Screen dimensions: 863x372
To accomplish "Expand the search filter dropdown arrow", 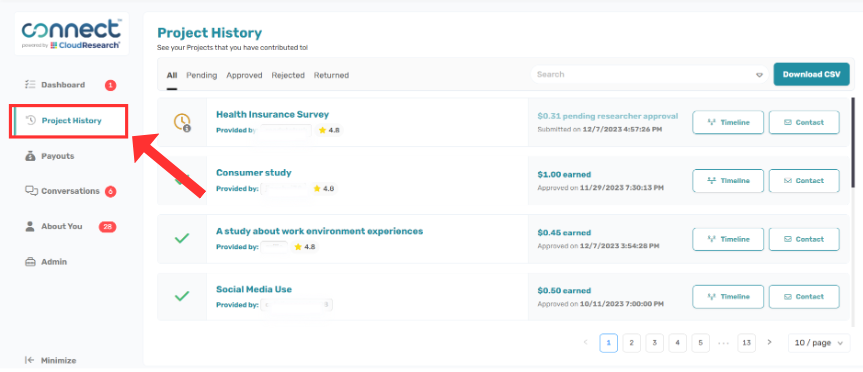I will 760,75.
